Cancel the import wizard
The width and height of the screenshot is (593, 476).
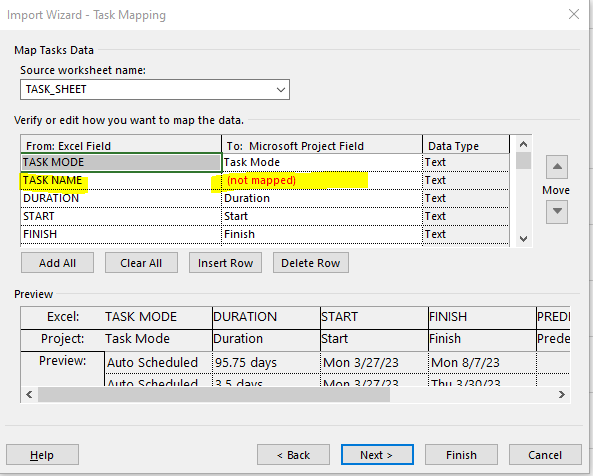[x=545, y=455]
